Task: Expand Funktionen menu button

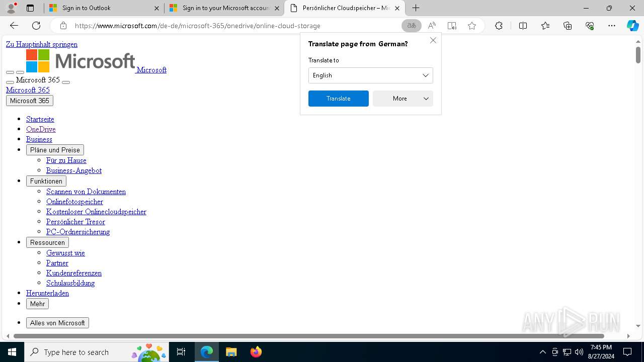Action: (x=46, y=181)
